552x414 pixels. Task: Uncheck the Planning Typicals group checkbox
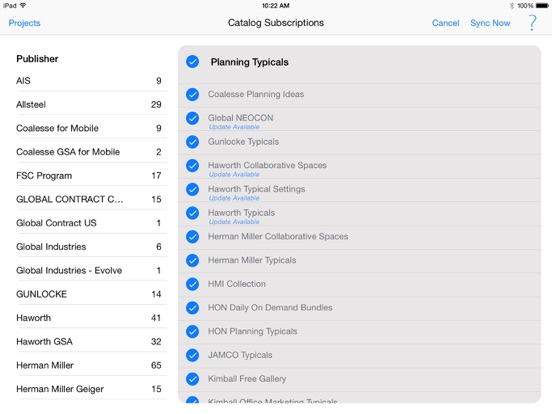(193, 62)
